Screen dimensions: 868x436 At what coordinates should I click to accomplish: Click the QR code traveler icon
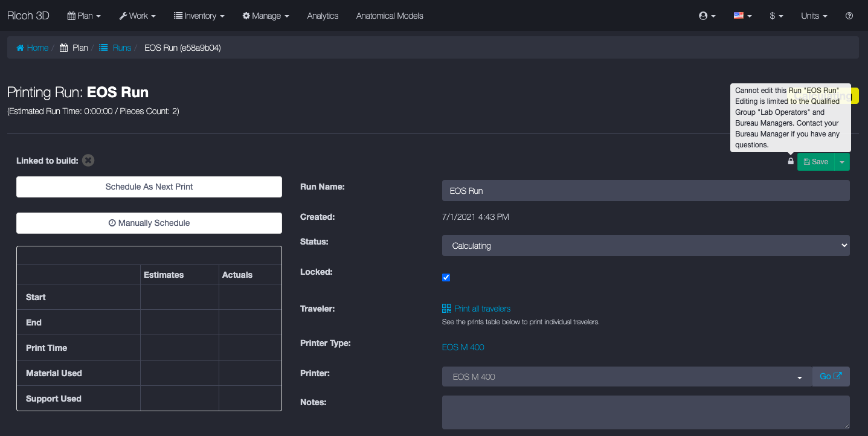pos(446,309)
